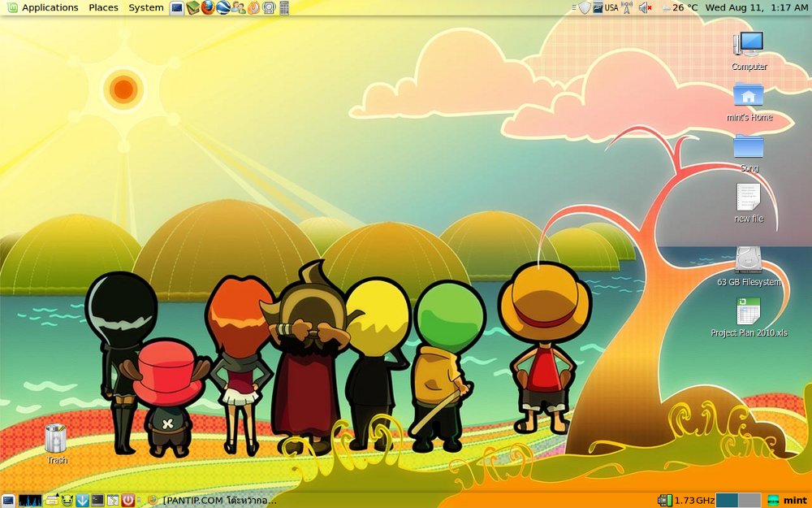The height and width of the screenshot is (508, 812).
Task: Open the system monitor graph applet
Action: [x=31, y=500]
